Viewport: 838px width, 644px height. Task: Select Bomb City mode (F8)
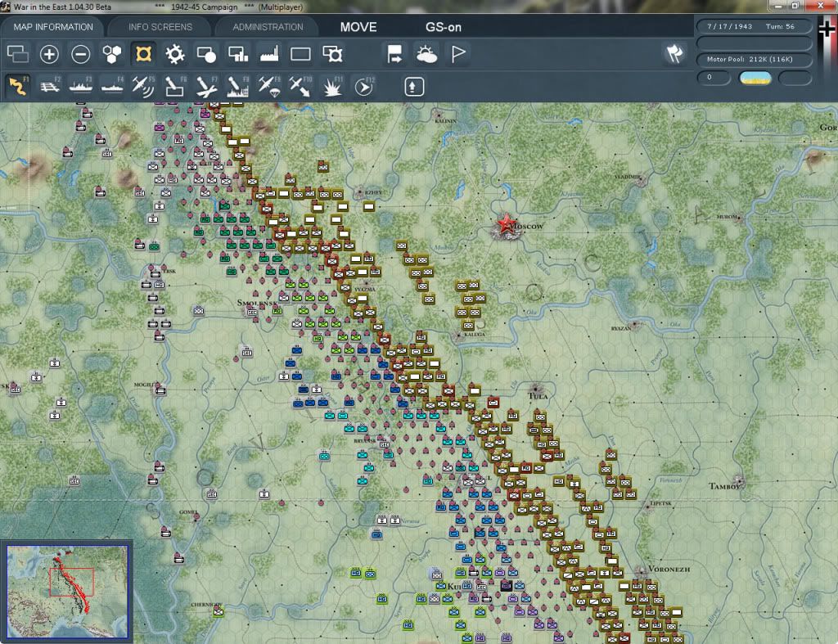coord(238,86)
